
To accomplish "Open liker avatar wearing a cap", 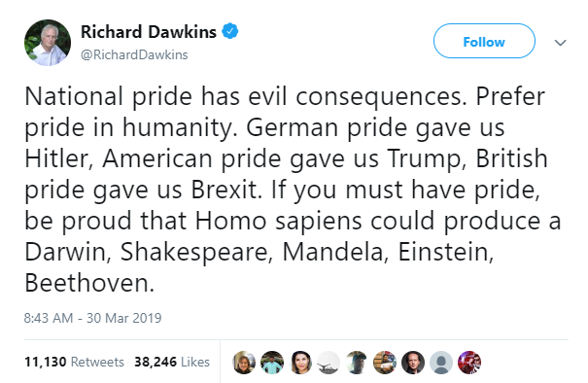I will click(x=357, y=363).
